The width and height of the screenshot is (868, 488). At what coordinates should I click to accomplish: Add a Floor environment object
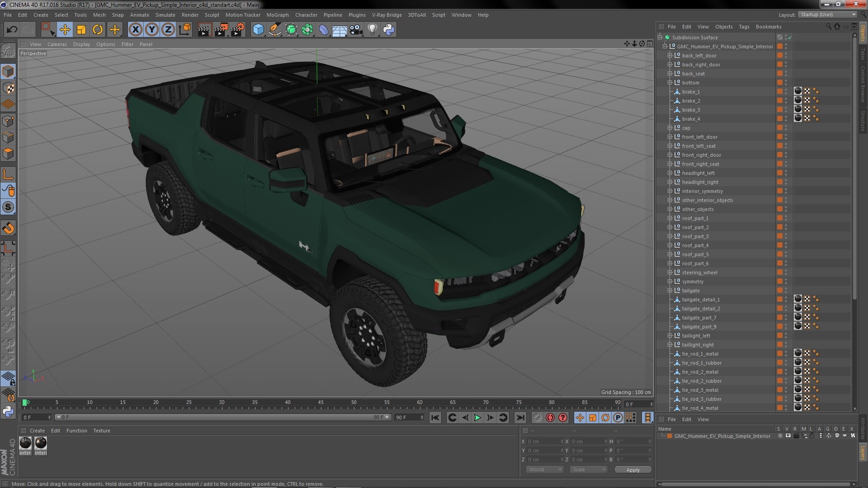[340, 30]
